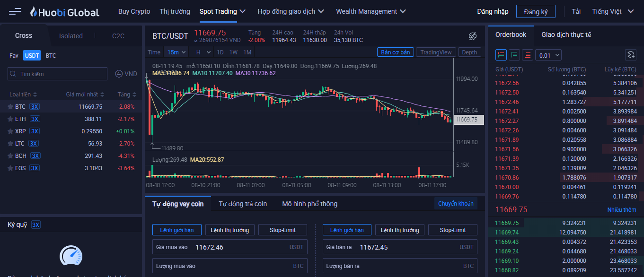Click the Tìm kiếm search field
Image resolution: width=644 pixels, height=277 pixels.
coord(59,74)
